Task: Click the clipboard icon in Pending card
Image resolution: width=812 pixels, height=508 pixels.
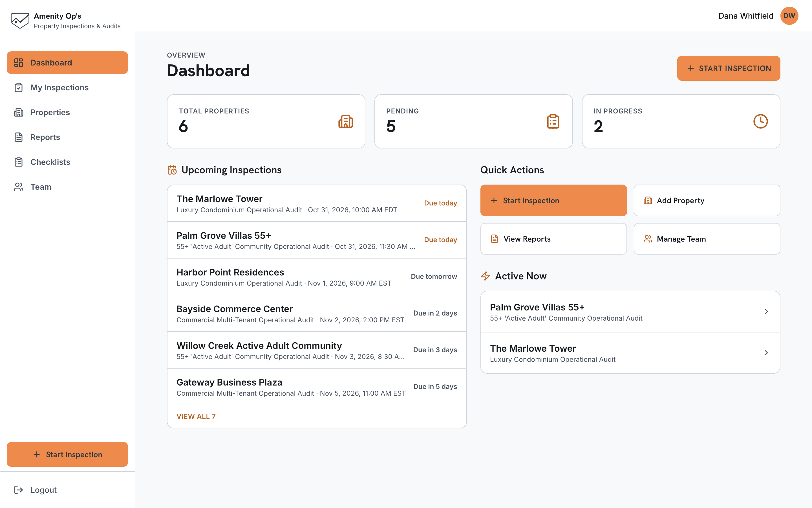Action: click(x=553, y=121)
